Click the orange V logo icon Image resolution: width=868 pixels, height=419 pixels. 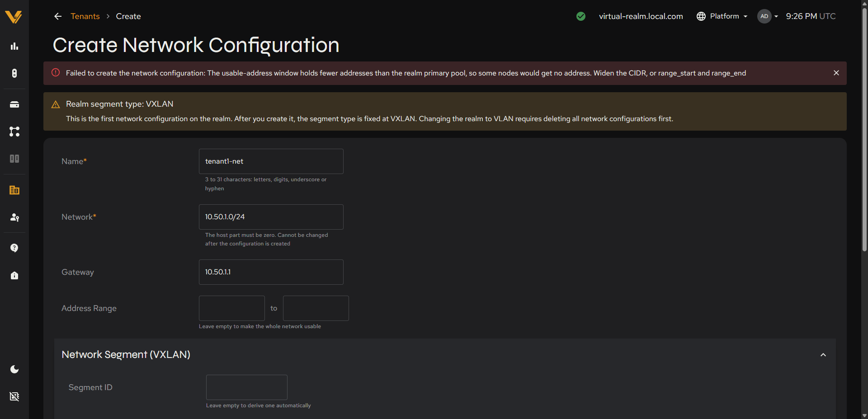click(x=14, y=17)
